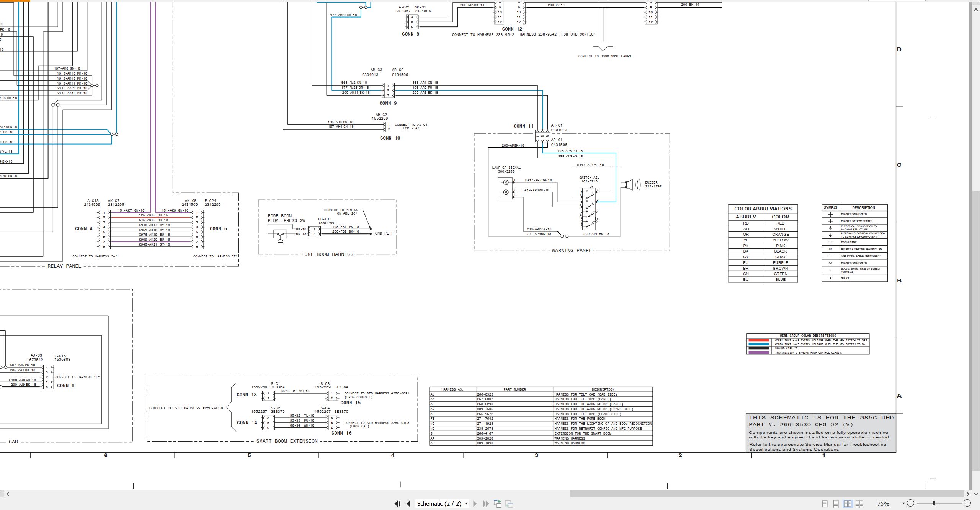Click the 'PART NUMBER' column header
Image resolution: width=980 pixels, height=510 pixels.
514,389
